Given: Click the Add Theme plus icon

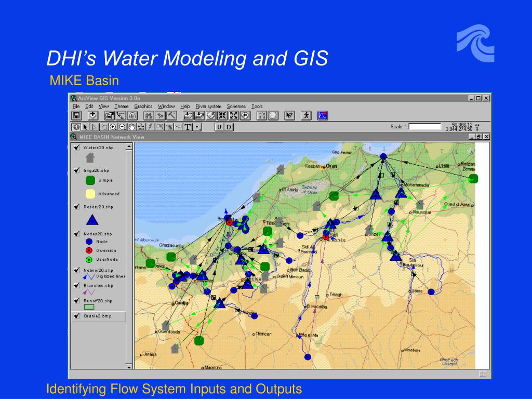Looking at the screenshot, I should pos(92,116).
